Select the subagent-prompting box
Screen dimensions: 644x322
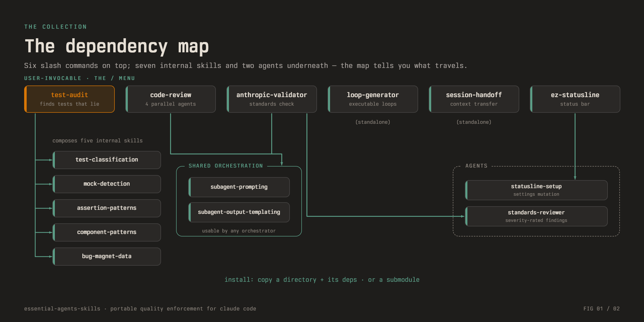(239, 187)
